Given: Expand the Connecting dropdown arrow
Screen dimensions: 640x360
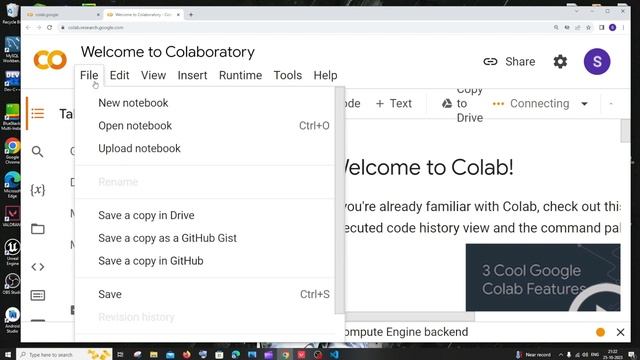Looking at the screenshot, I should click(x=584, y=104).
